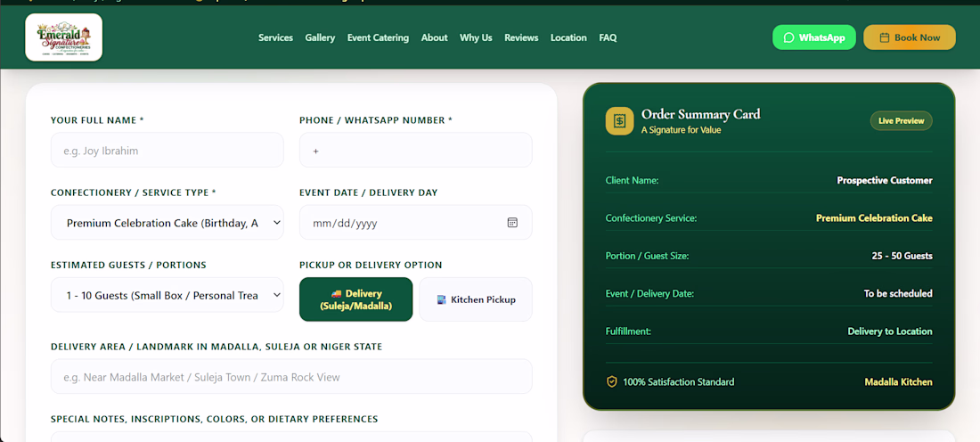Click the To be scheduled value

[898, 293]
